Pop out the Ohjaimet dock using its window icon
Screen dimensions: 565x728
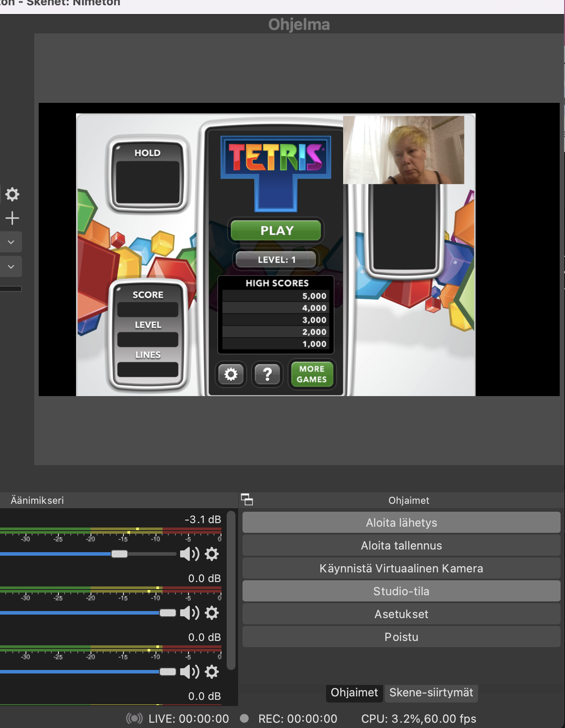tap(247, 500)
